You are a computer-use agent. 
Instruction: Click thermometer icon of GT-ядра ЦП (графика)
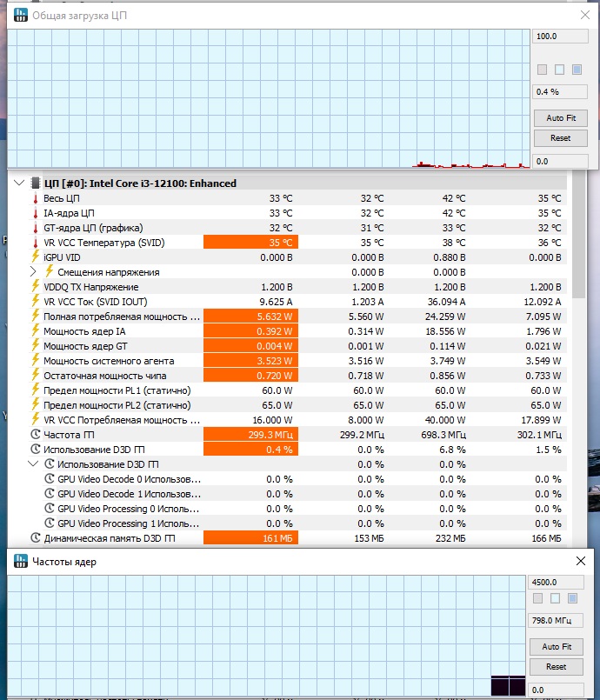(36, 228)
